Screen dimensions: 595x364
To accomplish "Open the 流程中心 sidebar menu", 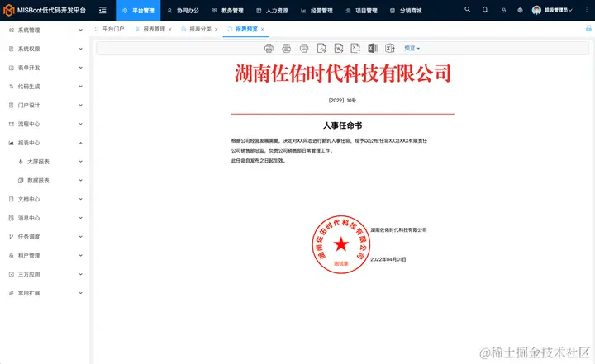I will pyautogui.click(x=45, y=124).
